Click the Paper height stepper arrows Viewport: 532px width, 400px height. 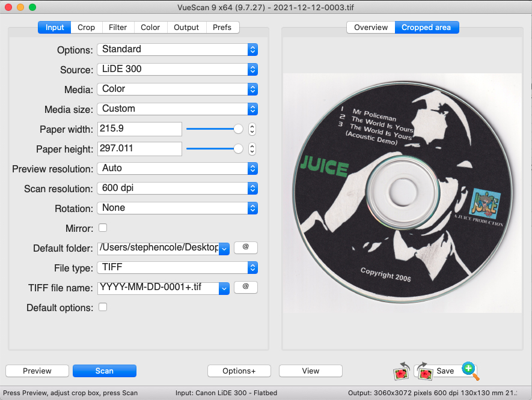(252, 148)
